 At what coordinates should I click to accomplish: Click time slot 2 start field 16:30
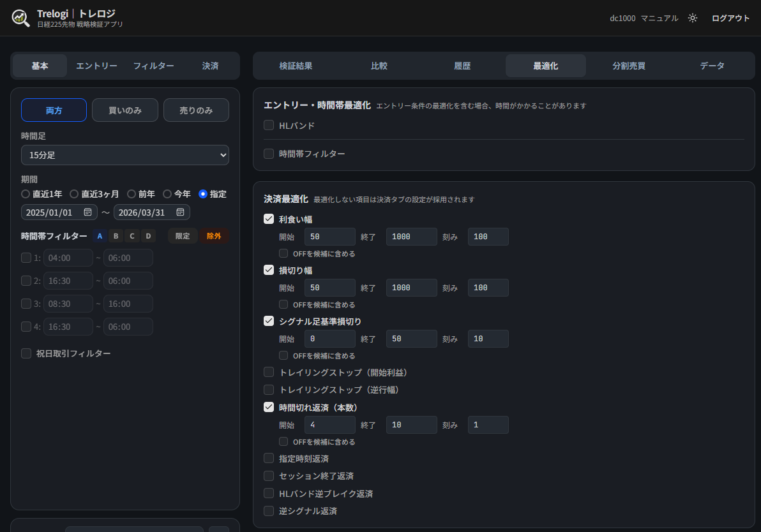coord(68,281)
